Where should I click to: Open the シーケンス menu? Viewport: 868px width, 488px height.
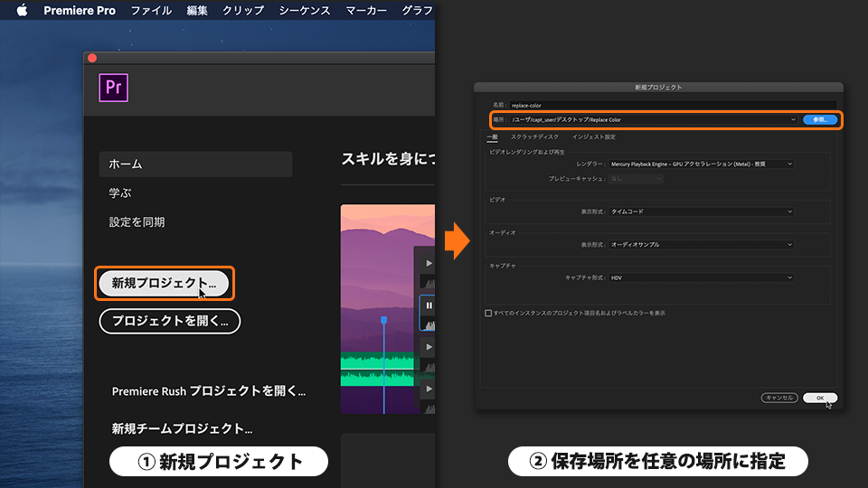pyautogui.click(x=305, y=11)
